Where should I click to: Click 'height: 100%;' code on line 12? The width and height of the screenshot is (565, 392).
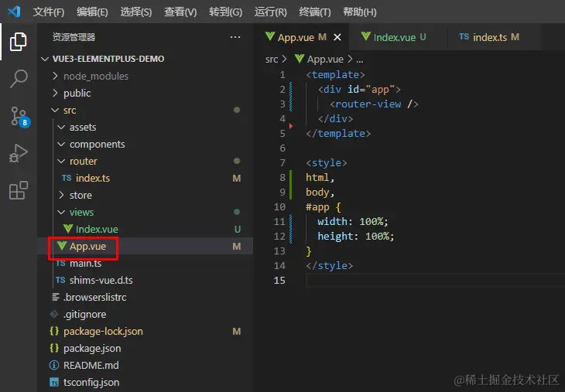(356, 236)
